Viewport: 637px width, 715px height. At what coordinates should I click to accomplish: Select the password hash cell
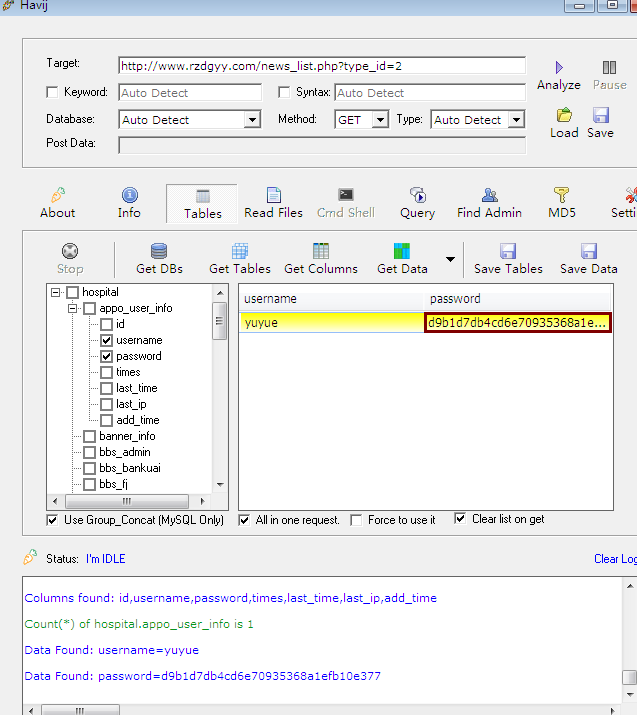click(518, 323)
